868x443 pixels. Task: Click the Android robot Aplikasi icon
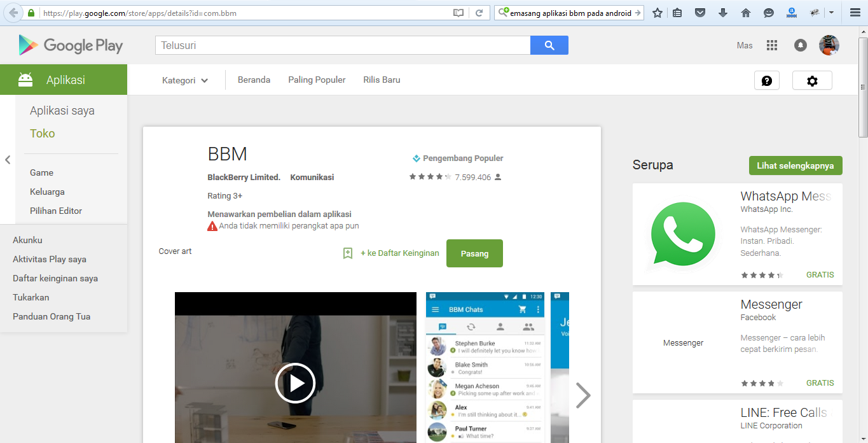coord(25,80)
